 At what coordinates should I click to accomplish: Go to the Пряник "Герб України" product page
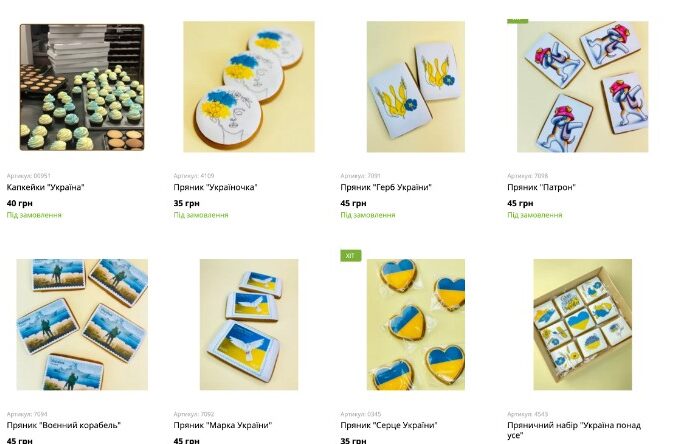click(386, 187)
